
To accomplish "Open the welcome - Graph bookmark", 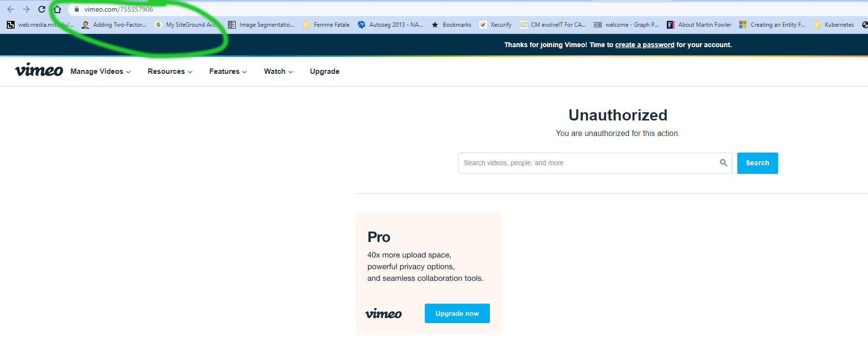I will point(626,25).
